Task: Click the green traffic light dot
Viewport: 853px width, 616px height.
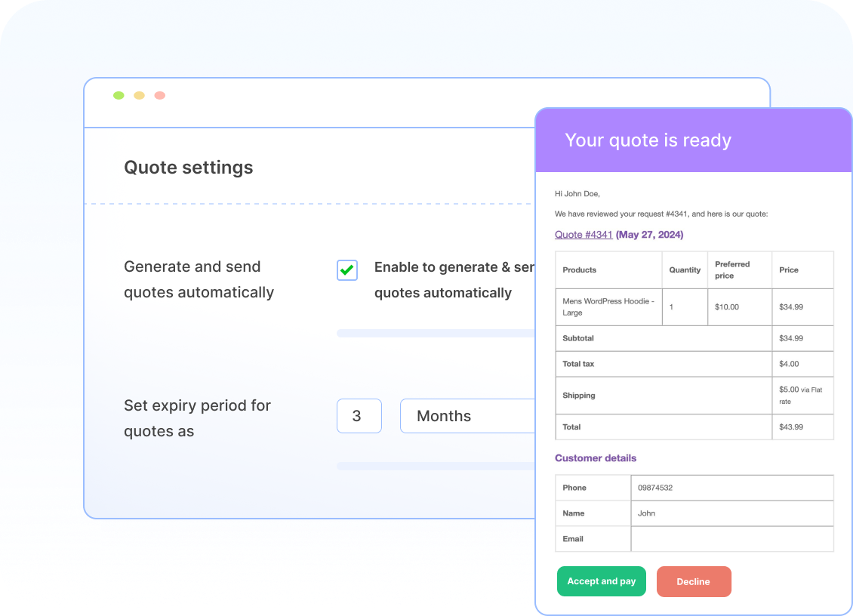Action: (119, 95)
